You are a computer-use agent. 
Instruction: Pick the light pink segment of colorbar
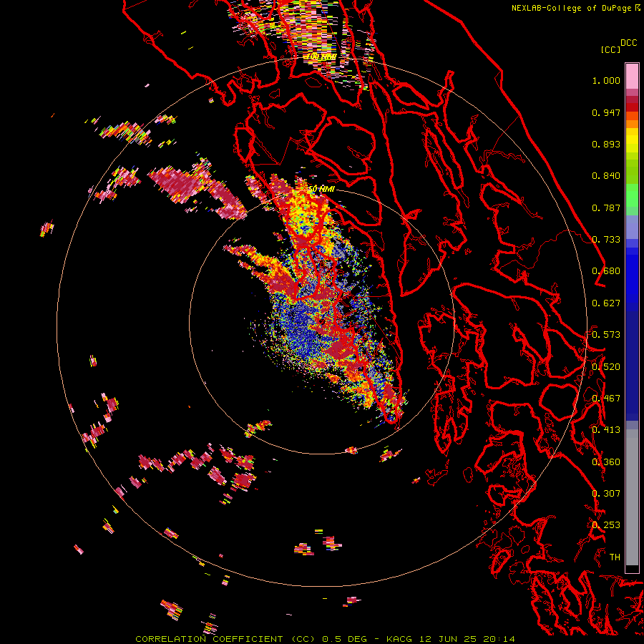point(632,76)
